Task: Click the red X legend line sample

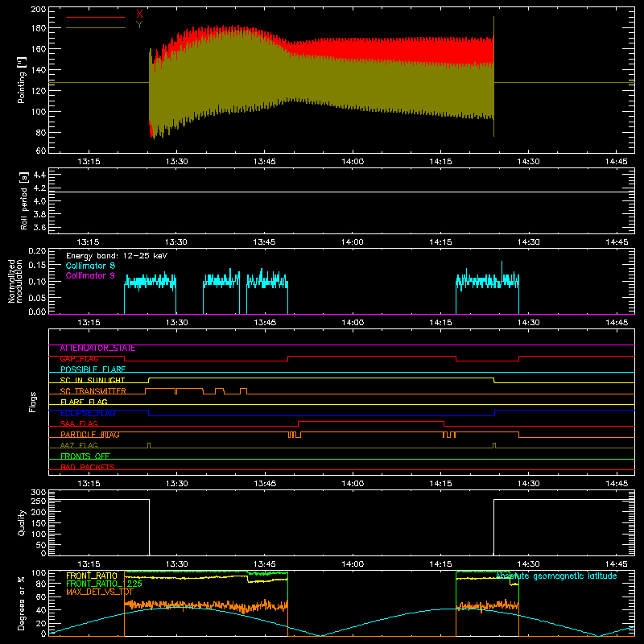Action: pyautogui.click(x=96, y=17)
